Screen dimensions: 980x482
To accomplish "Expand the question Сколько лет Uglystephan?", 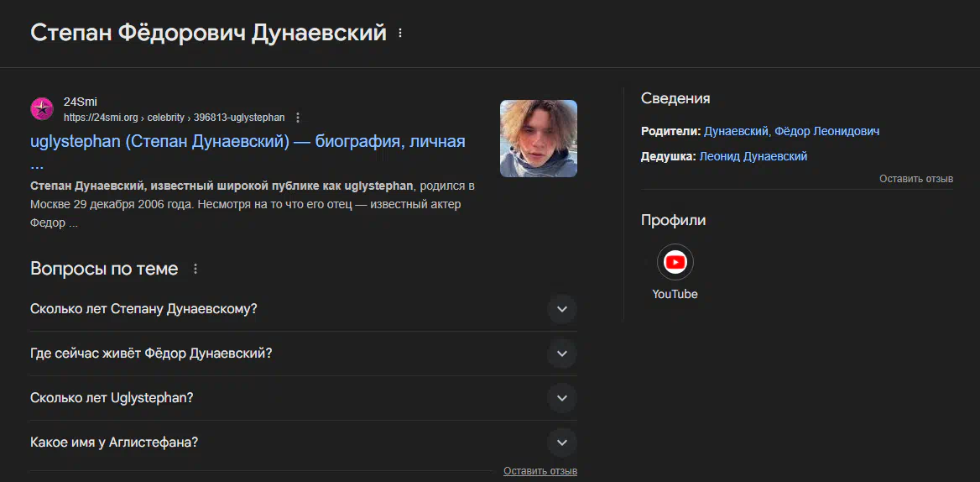I will pyautogui.click(x=303, y=398).
